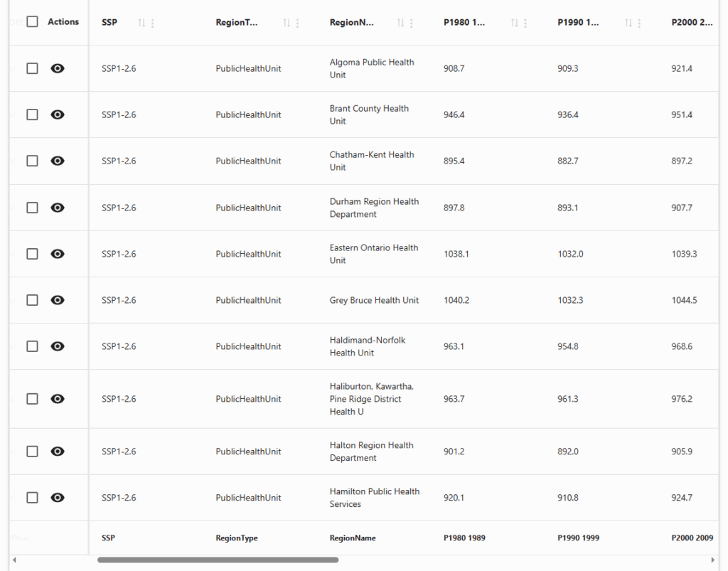Click the horizontal scrollbar thumb
This screenshot has height=571, width=728.
pos(218,560)
